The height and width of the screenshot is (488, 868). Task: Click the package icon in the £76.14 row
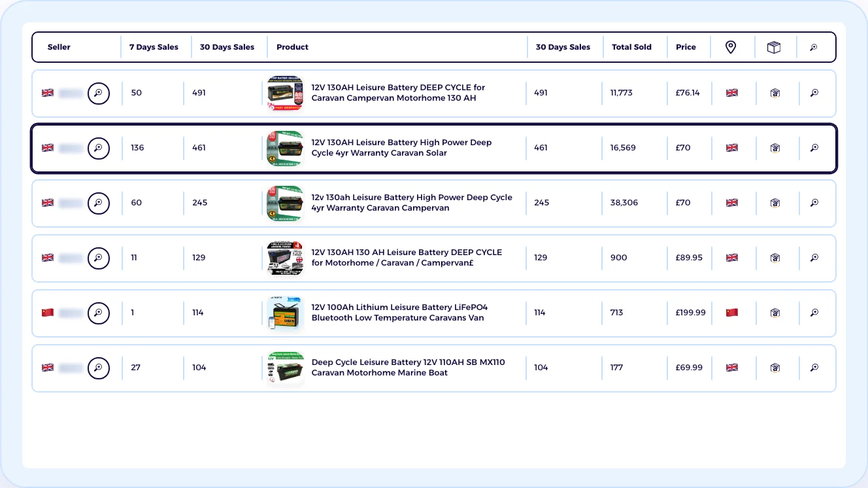[775, 93]
